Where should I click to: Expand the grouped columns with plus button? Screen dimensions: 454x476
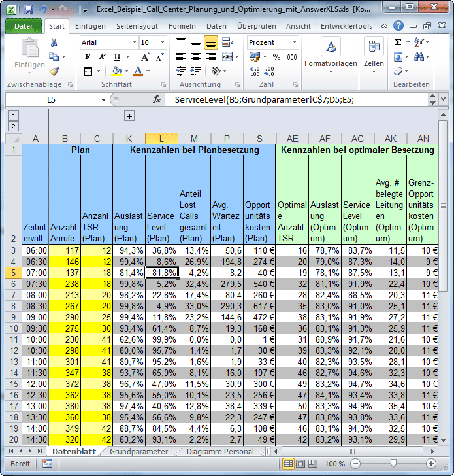click(x=129, y=116)
